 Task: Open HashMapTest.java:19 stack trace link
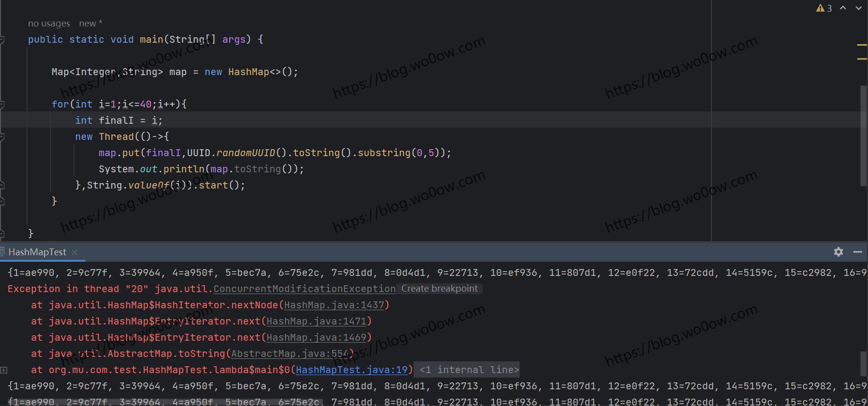[x=351, y=370]
